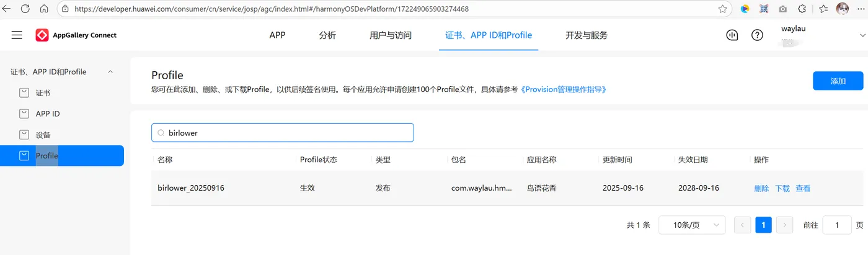The width and height of the screenshot is (868, 255).
Task: Open the hamburger menu icon
Action: (x=17, y=35)
